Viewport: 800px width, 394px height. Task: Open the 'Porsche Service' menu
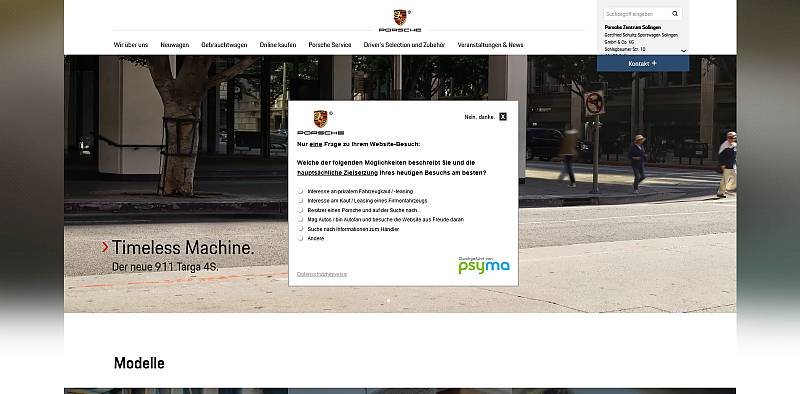tap(330, 45)
